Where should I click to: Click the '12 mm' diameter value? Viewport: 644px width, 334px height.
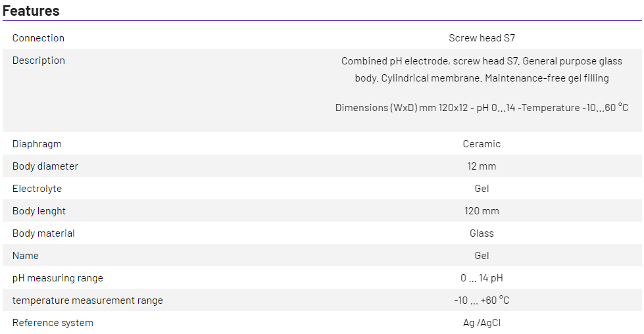coord(482,166)
